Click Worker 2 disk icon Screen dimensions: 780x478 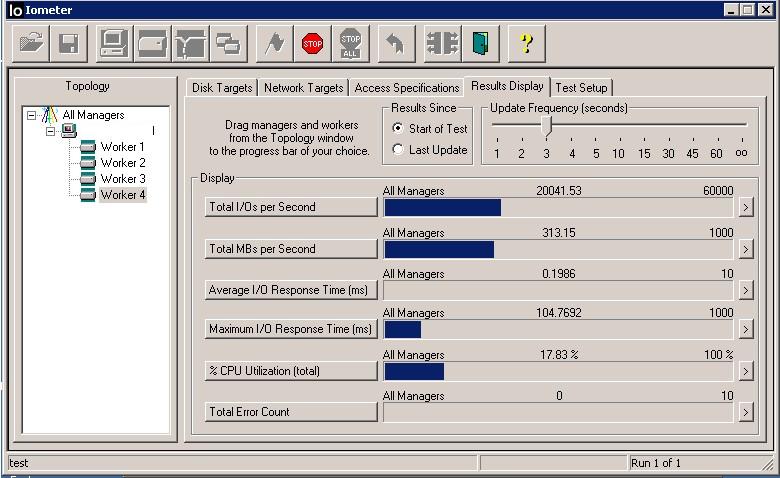pos(88,163)
